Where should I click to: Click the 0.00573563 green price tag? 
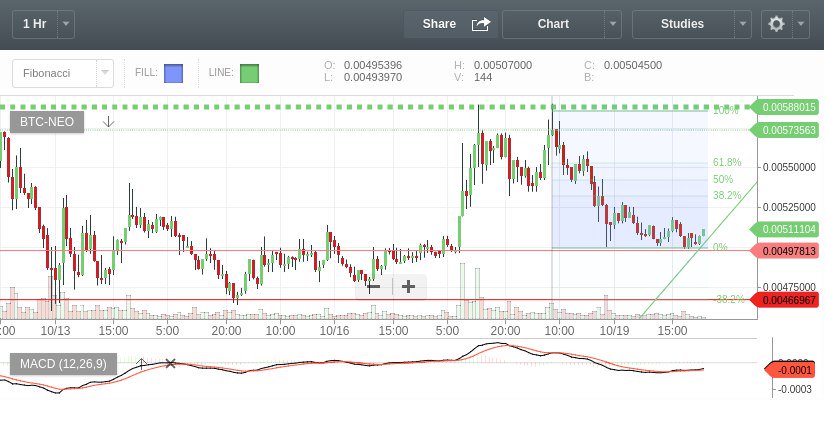(785, 131)
